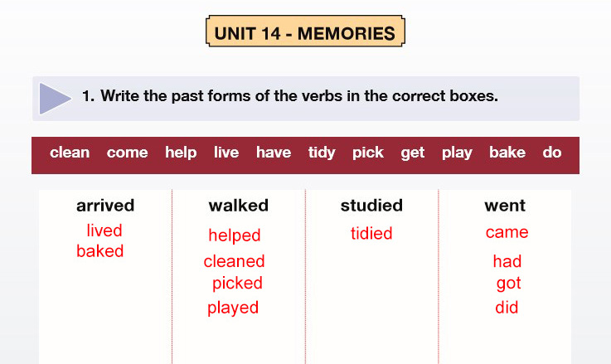Click the 'arrived' column heading
The width and height of the screenshot is (611, 364).
click(105, 206)
